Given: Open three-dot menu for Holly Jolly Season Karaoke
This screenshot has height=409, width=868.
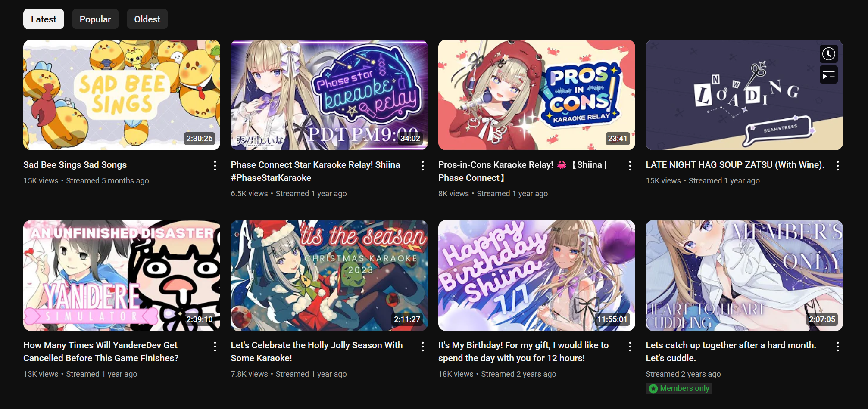Looking at the screenshot, I should (422, 347).
